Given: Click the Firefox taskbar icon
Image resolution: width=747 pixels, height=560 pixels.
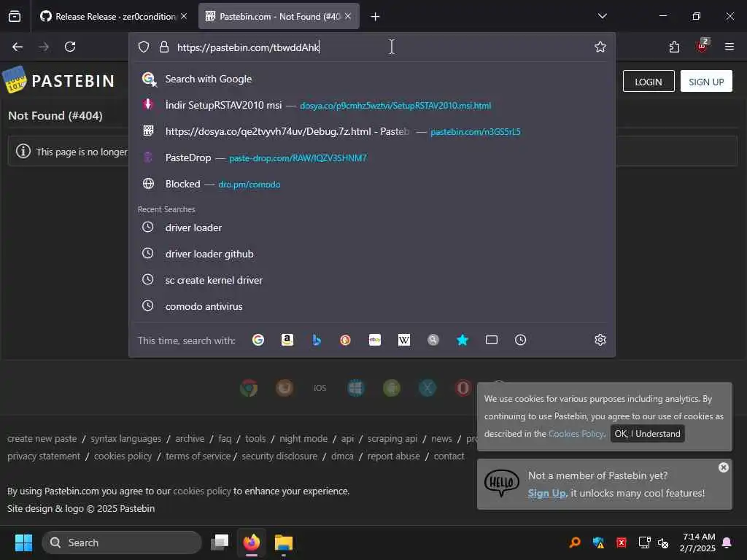Looking at the screenshot, I should (x=252, y=542).
